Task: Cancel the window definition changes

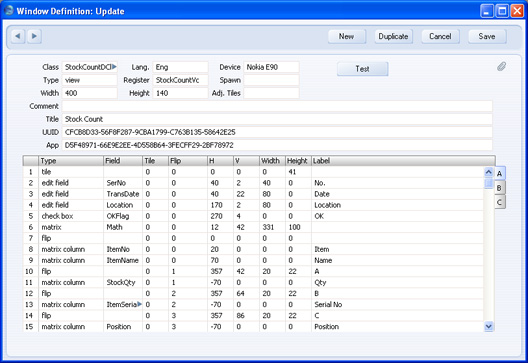Action: (440, 36)
